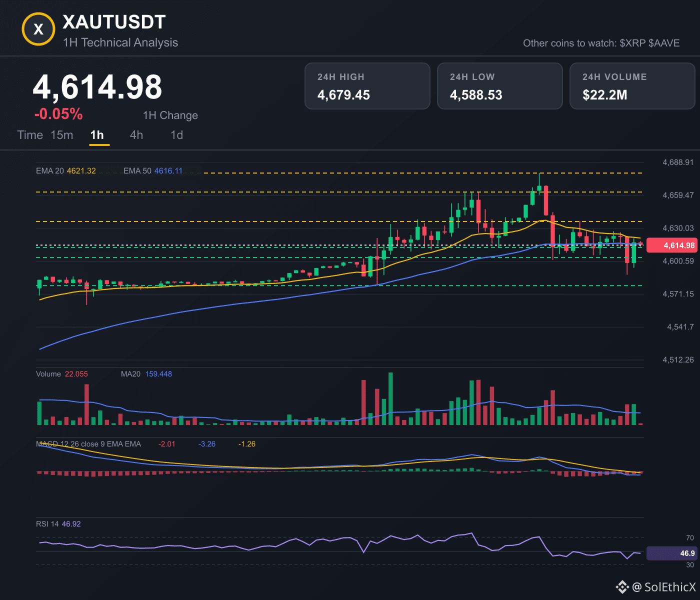Select the 15m timeframe tab
The width and height of the screenshot is (700, 600).
[x=62, y=135]
